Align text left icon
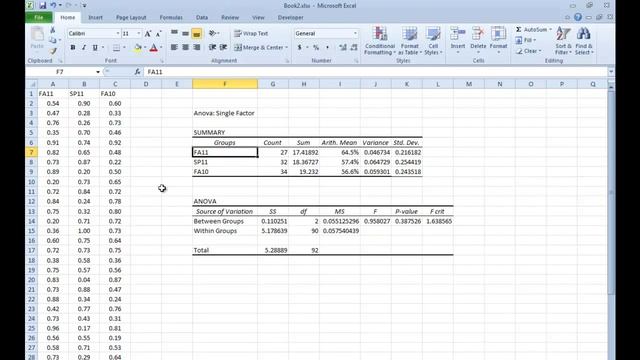This screenshot has width=640, height=360. (x=174, y=47)
